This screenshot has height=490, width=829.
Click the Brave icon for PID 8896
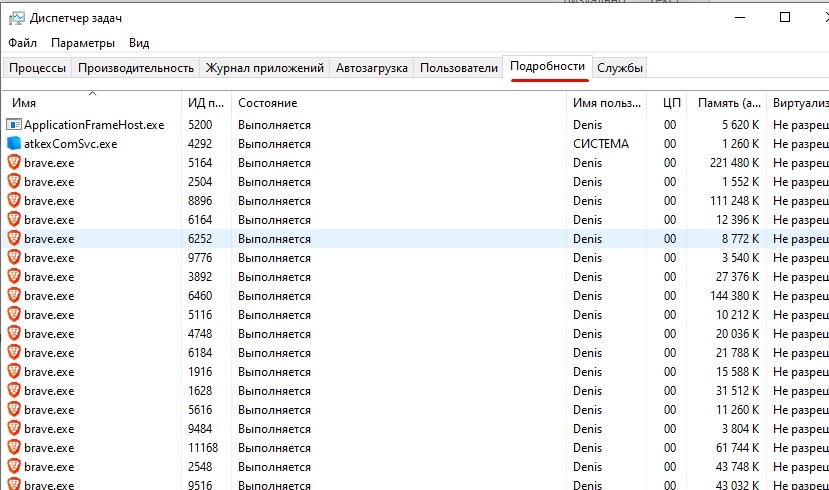(x=14, y=201)
